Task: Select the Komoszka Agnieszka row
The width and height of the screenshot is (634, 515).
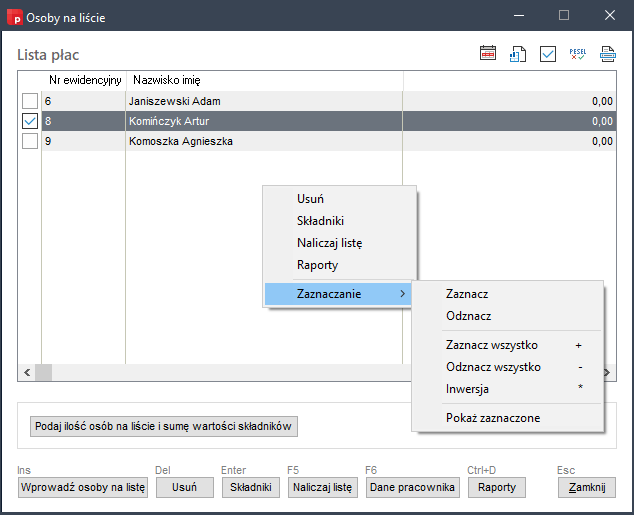Action: pos(317,141)
